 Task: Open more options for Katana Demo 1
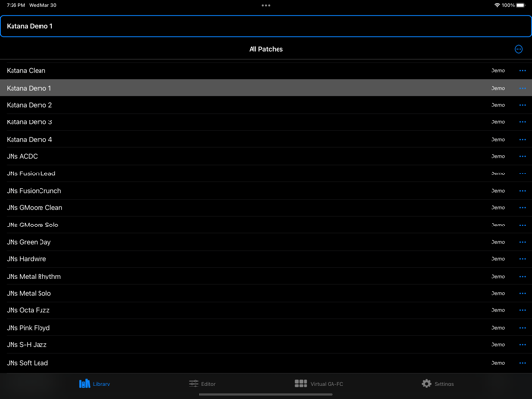tap(522, 88)
